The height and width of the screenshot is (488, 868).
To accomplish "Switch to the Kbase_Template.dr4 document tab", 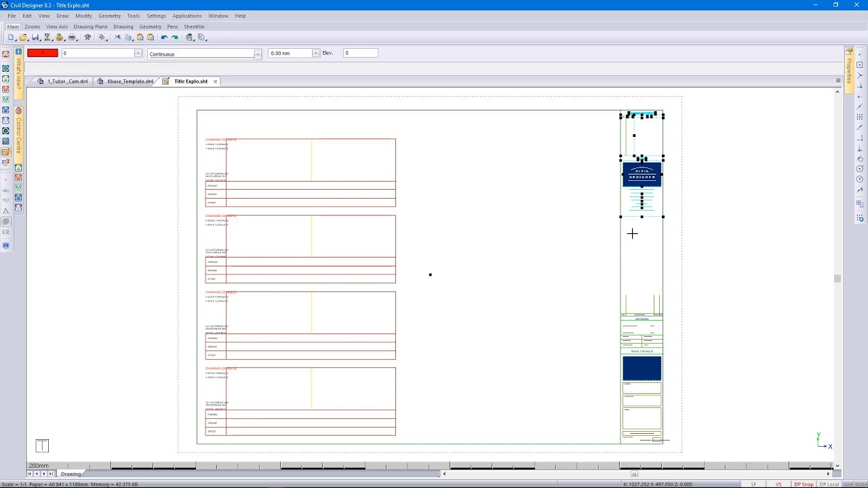I will pos(130,81).
